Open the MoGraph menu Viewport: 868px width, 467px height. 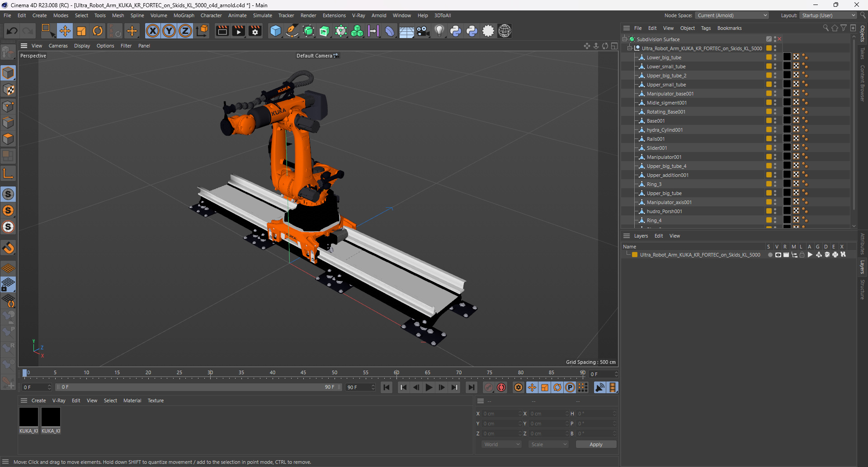click(x=184, y=15)
